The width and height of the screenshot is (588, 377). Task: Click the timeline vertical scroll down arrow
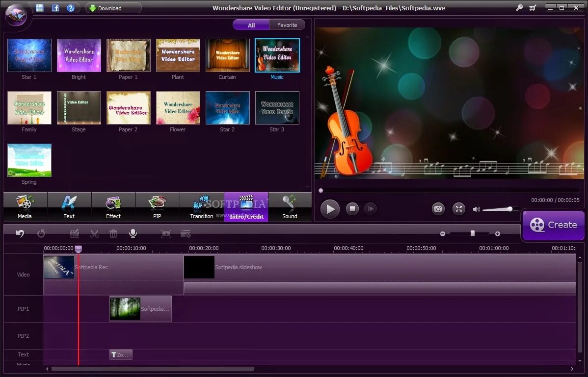click(580, 360)
